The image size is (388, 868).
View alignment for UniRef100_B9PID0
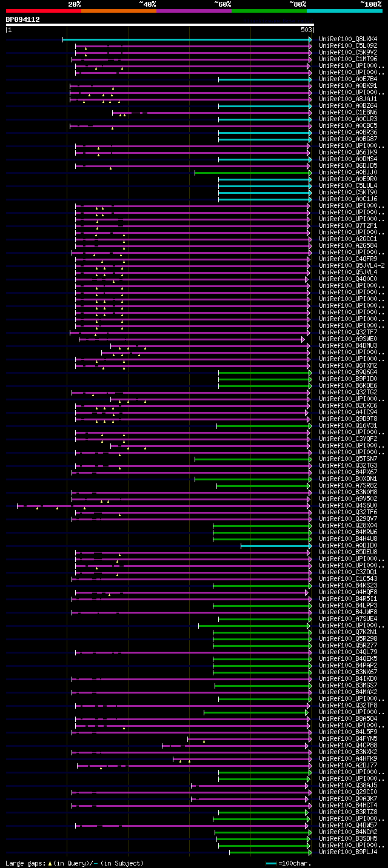(349, 379)
